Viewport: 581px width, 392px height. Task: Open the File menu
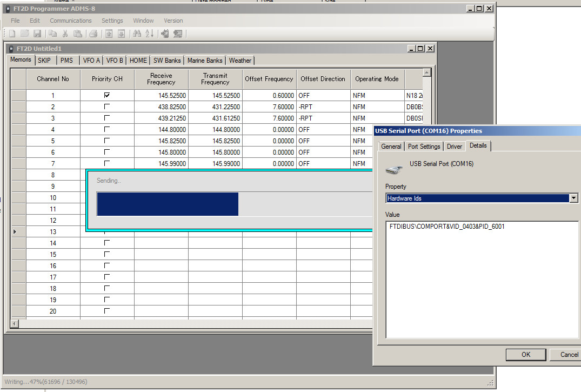[15, 21]
